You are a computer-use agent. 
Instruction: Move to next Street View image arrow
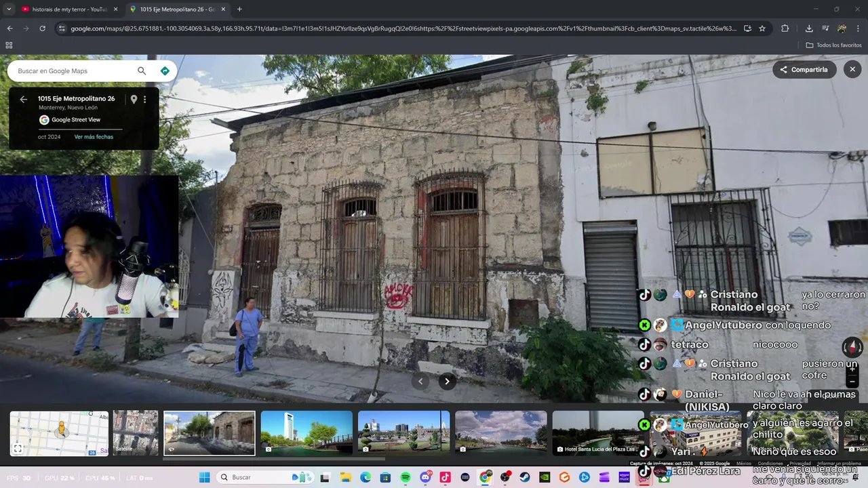pos(447,382)
